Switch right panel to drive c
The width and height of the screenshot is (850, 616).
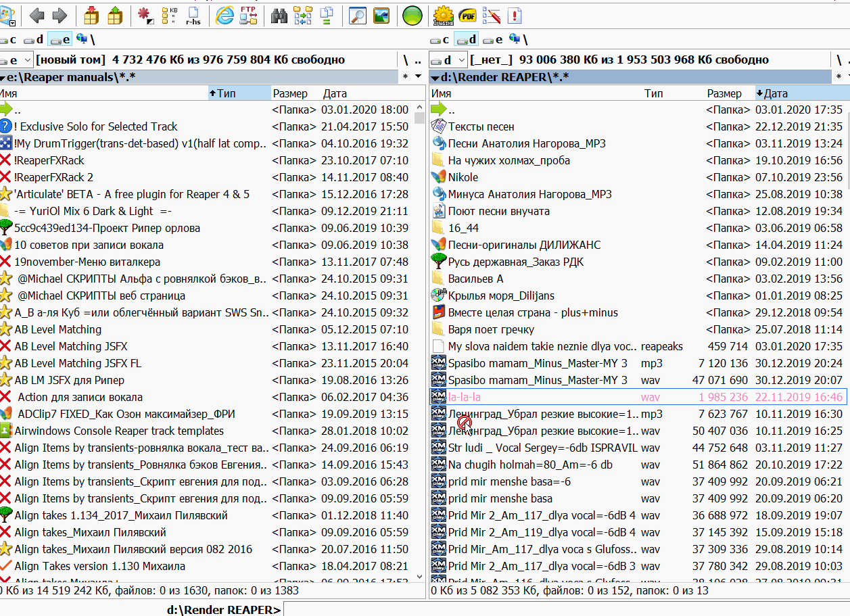click(x=440, y=40)
